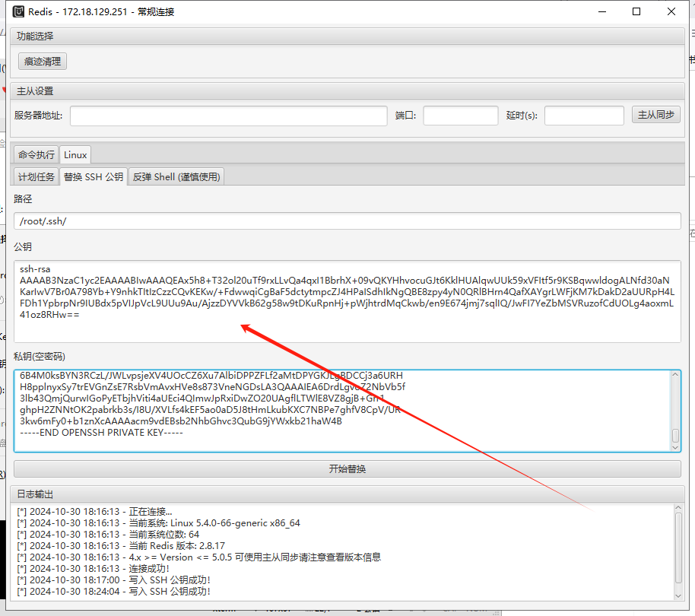Click the 功能选择 section header

[347, 36]
